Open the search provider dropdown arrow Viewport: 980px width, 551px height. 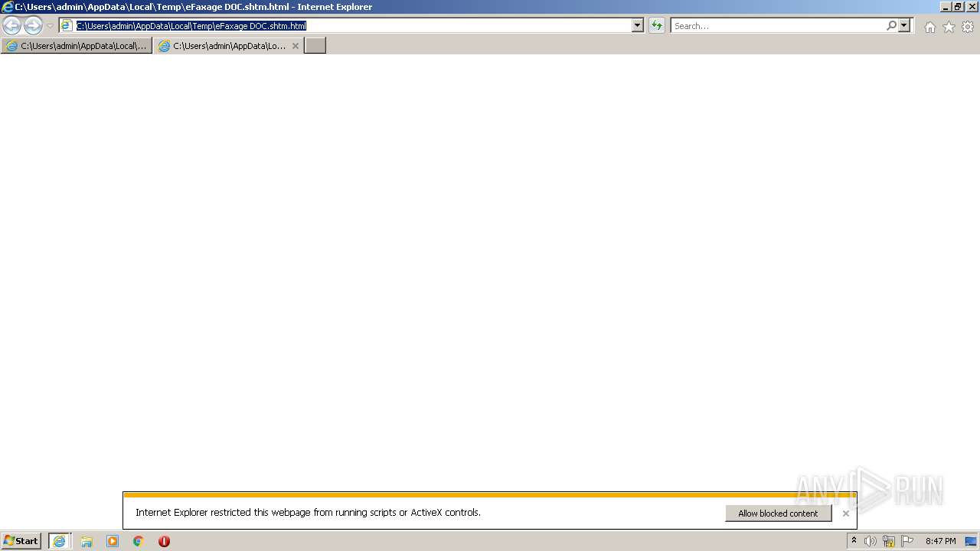(x=904, y=26)
